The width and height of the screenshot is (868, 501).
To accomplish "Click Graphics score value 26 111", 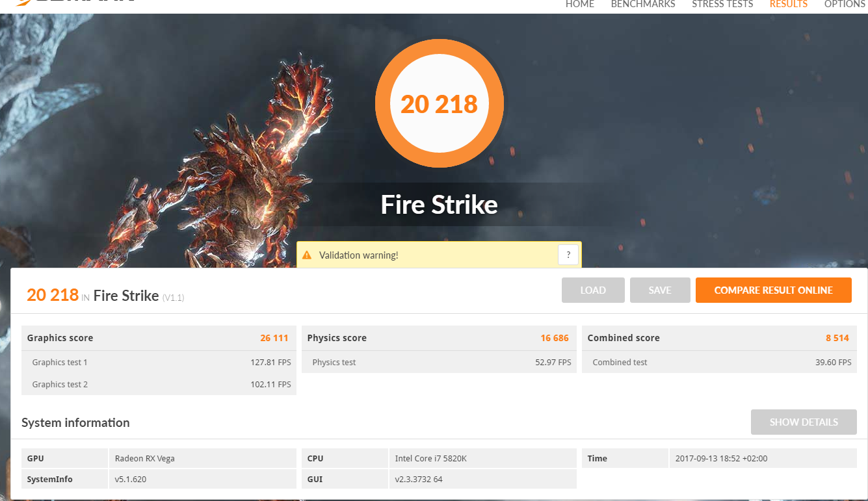I will (274, 338).
